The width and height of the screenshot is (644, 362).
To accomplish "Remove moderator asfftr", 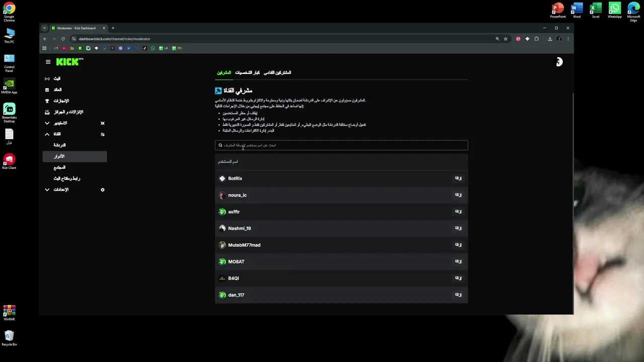I will click(x=458, y=211).
